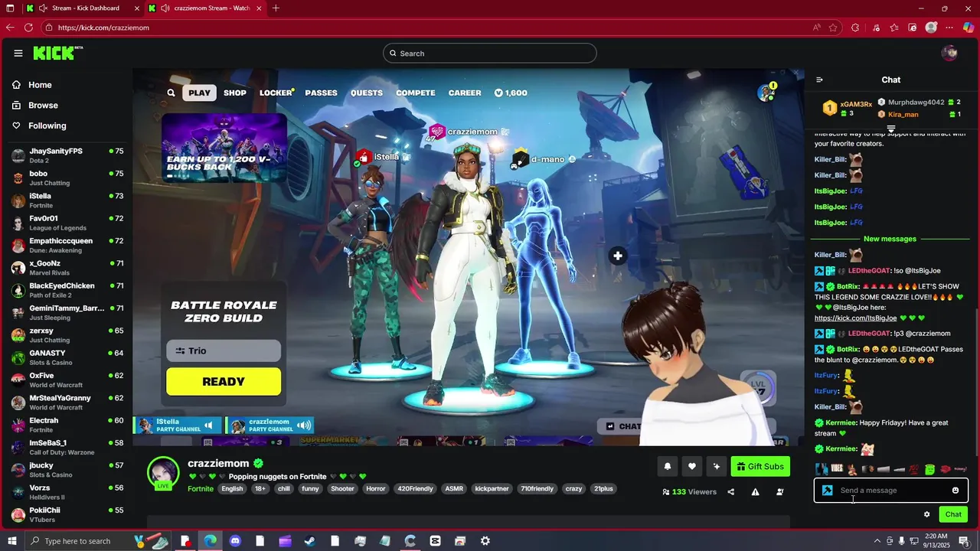Screen dimensions: 980x551
Task: Click the Fortnite category link
Action: pos(201,488)
